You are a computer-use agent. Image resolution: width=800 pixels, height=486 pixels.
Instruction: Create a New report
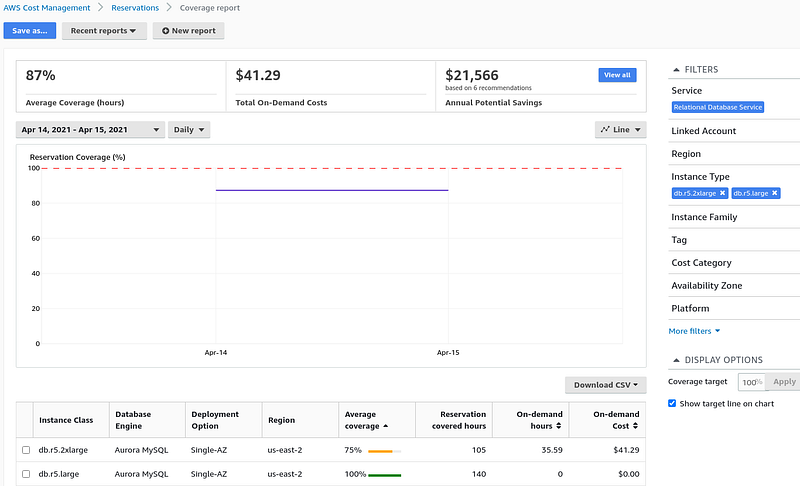[189, 31]
